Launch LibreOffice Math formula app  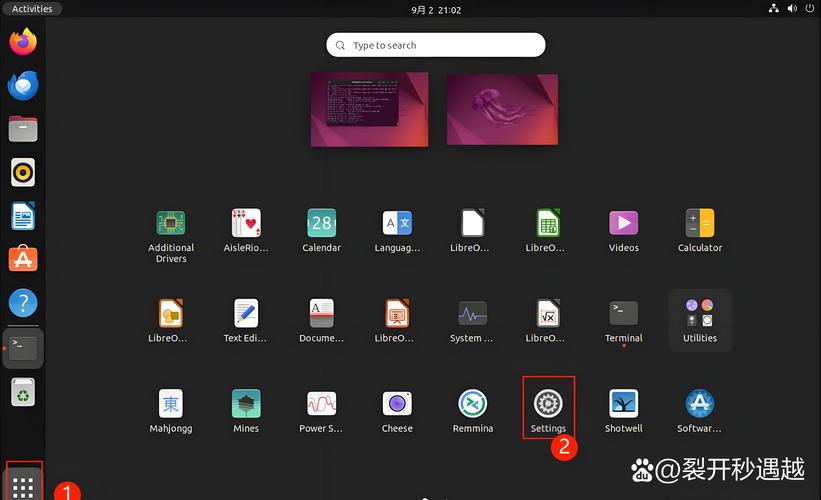(x=548, y=320)
